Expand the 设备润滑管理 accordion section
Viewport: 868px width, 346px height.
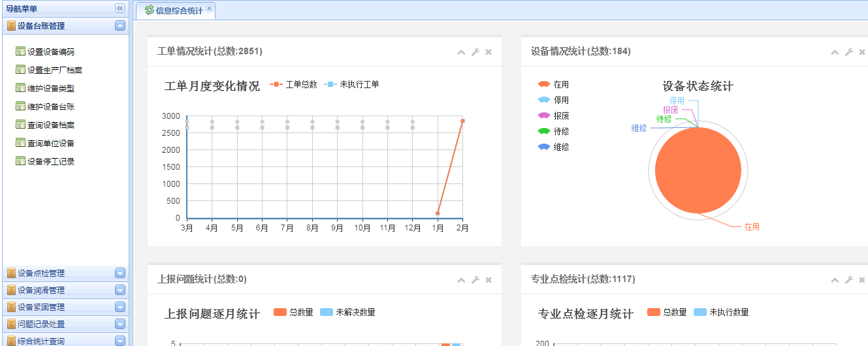point(120,290)
